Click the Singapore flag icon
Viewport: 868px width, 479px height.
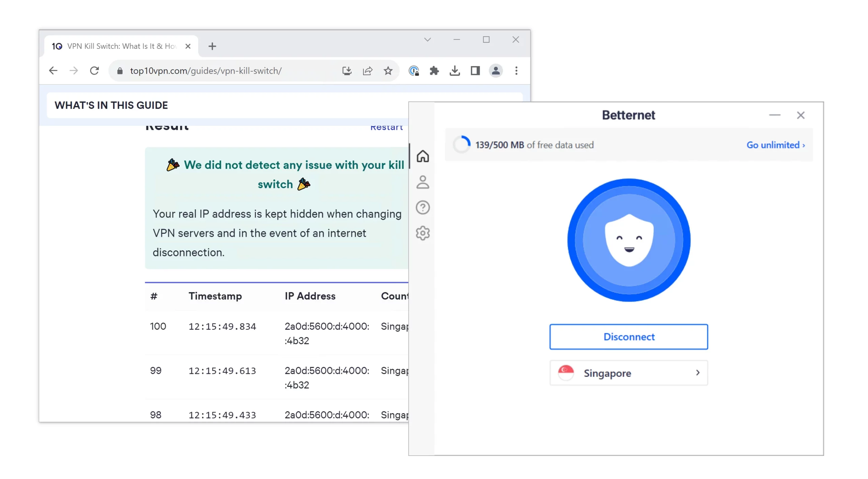pyautogui.click(x=566, y=372)
